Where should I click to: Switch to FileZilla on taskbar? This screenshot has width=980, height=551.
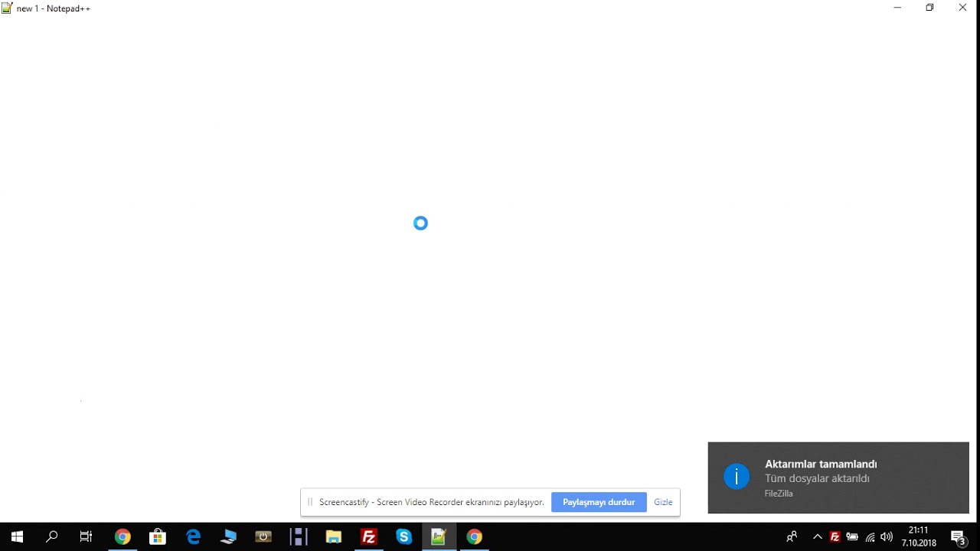point(369,536)
